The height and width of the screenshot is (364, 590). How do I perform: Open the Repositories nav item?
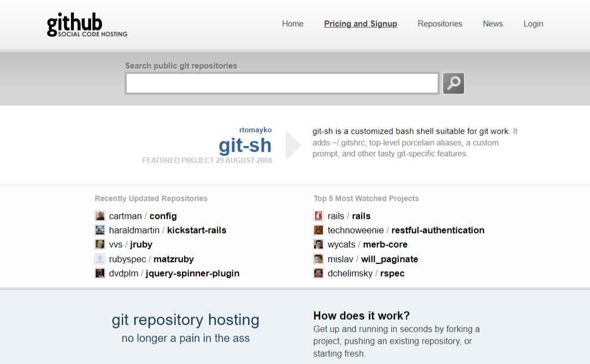pyautogui.click(x=440, y=23)
